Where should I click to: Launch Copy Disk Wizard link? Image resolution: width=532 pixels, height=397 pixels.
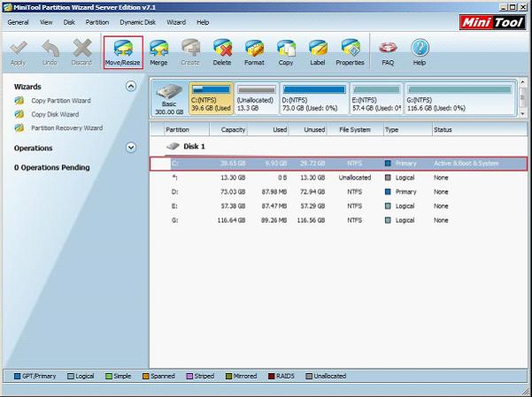point(55,114)
